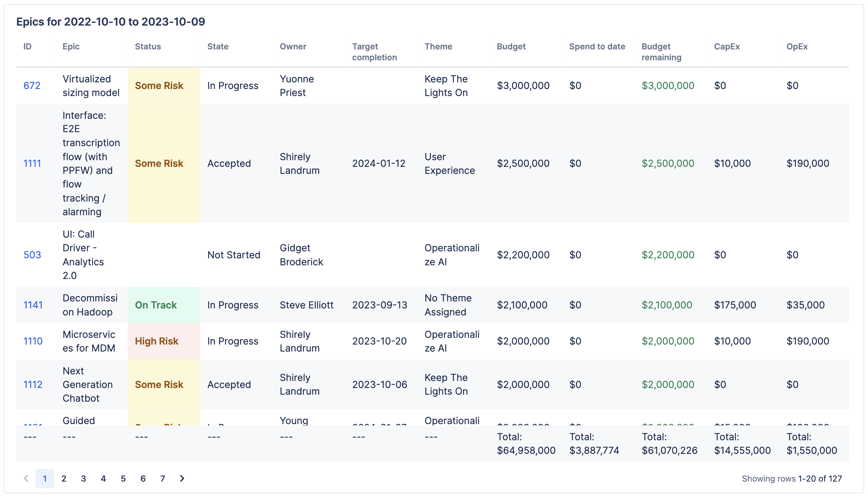Click the Spend to date total $3,887,774
The image size is (868, 497).
(x=594, y=443)
